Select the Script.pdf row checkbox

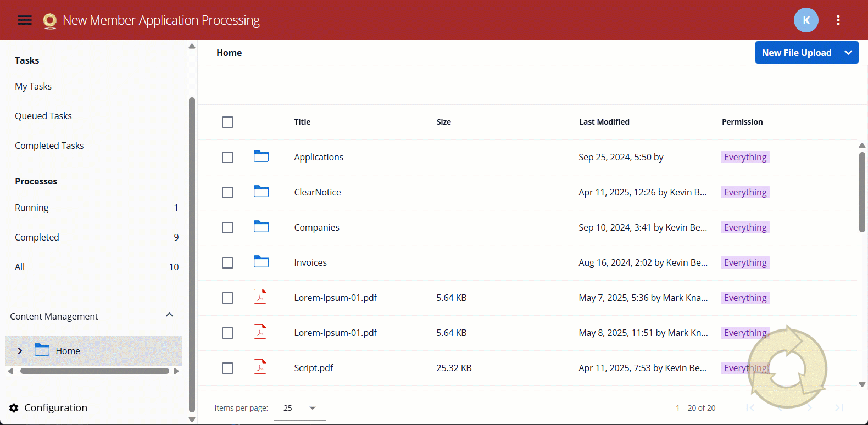[x=227, y=368]
